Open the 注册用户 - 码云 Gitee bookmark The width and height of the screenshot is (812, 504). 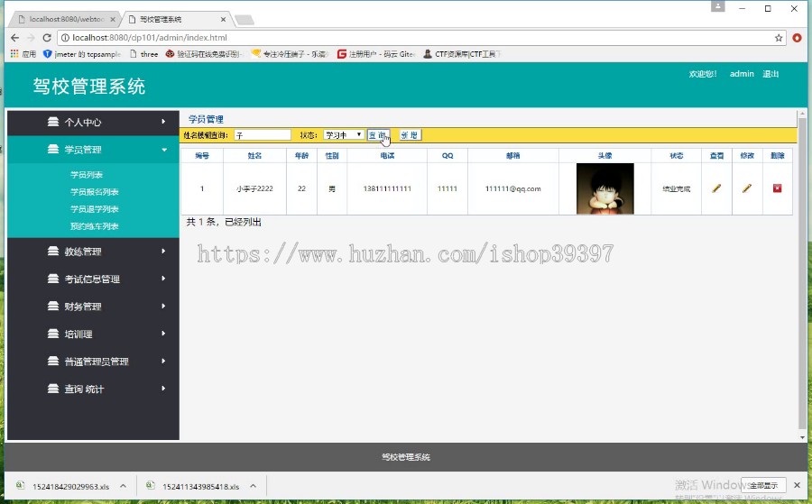pos(376,54)
